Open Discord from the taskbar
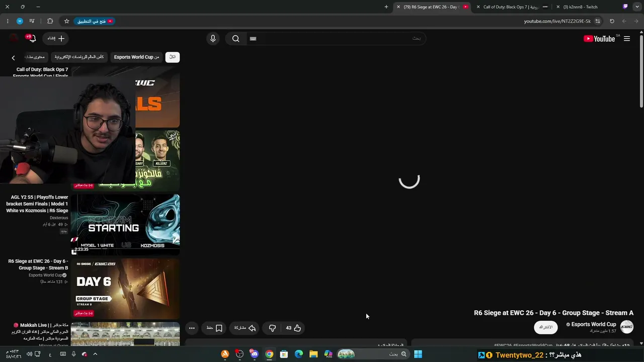The image size is (644, 362). [255, 354]
